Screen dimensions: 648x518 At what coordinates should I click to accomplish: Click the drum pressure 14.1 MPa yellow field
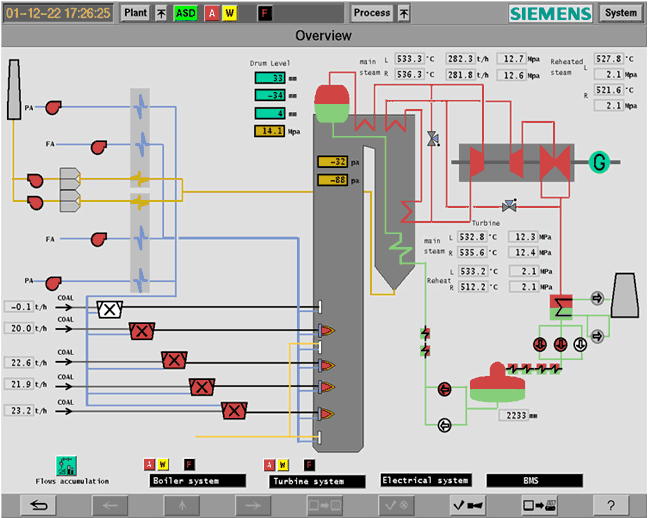(271, 131)
